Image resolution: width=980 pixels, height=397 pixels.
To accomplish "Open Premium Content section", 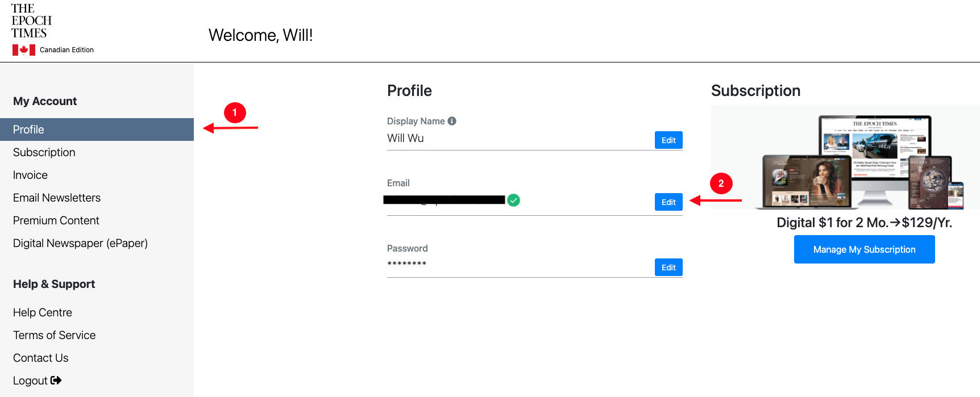I will coord(56,220).
